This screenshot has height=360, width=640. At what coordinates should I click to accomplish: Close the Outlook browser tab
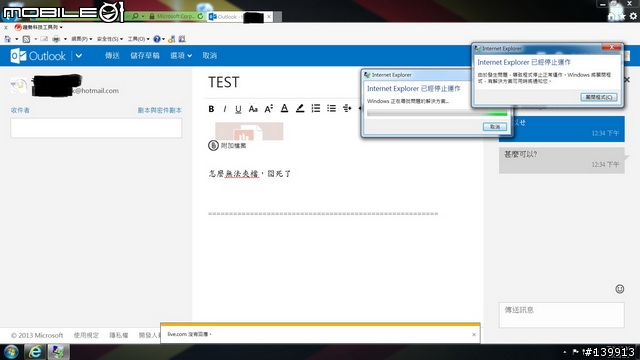[x=269, y=17]
